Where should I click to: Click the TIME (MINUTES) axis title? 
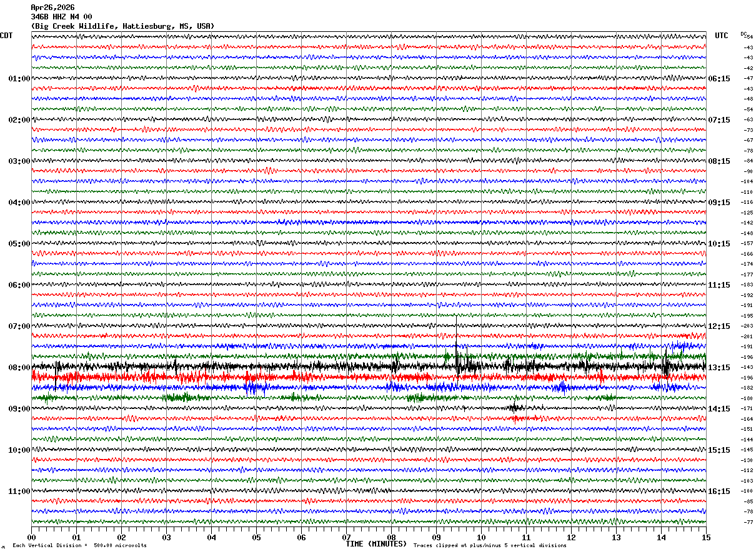[x=377, y=544]
